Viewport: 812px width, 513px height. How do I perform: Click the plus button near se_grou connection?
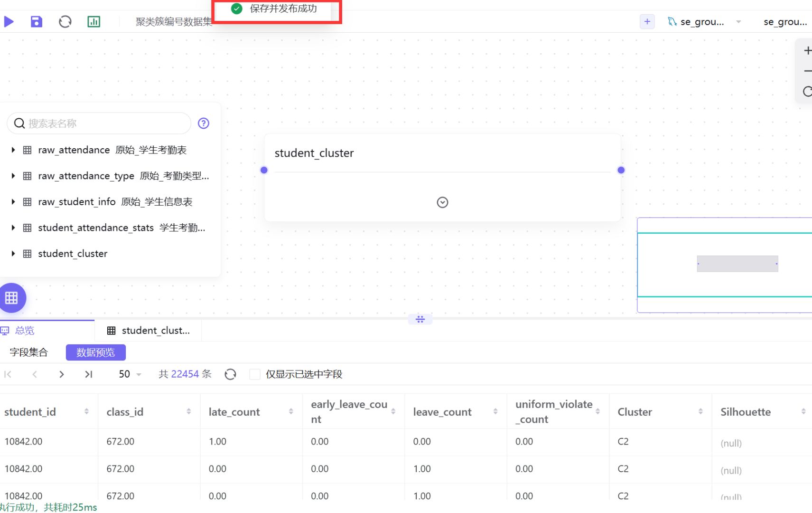pyautogui.click(x=647, y=21)
